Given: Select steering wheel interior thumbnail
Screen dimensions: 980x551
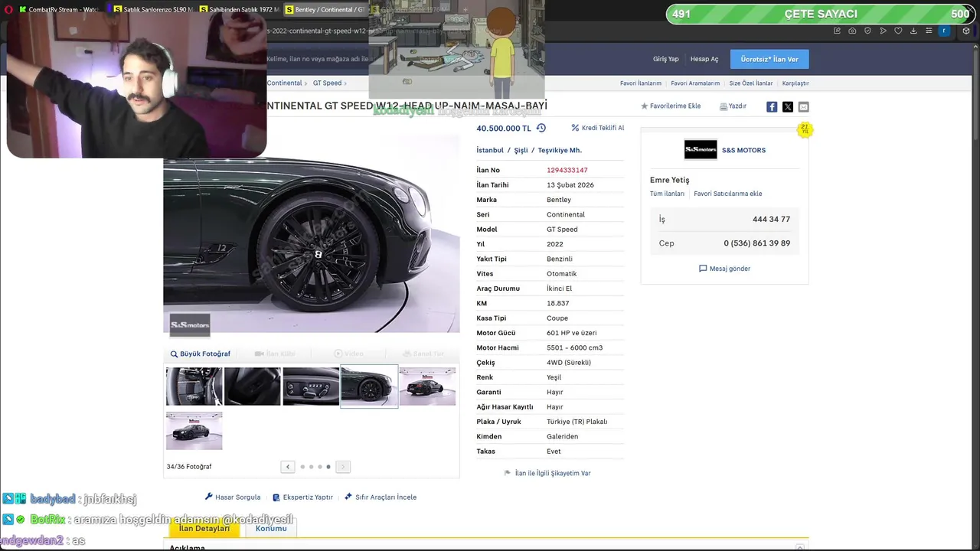Looking at the screenshot, I should pos(194,386).
